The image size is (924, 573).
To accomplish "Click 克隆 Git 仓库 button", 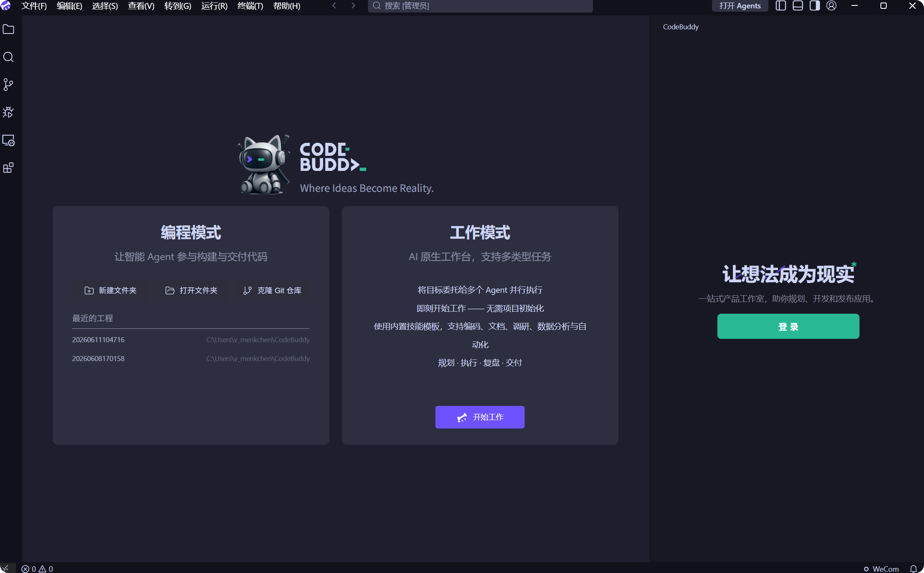I will tap(272, 290).
